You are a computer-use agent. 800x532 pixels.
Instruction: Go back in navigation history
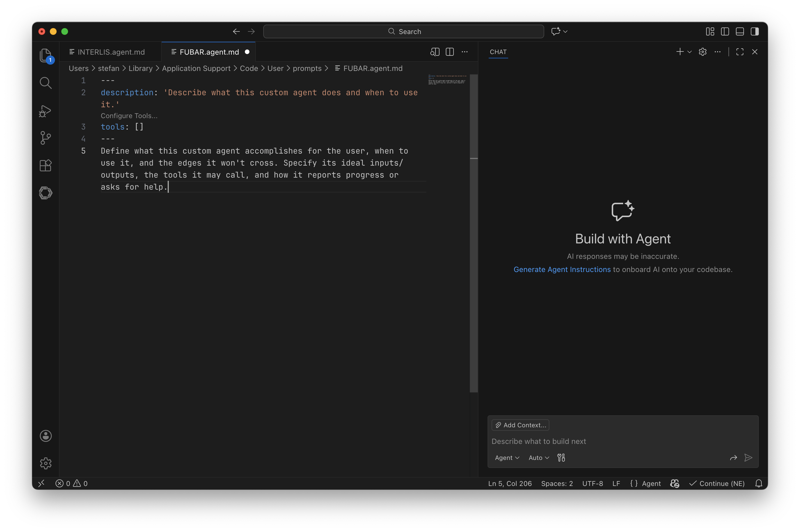tap(236, 31)
